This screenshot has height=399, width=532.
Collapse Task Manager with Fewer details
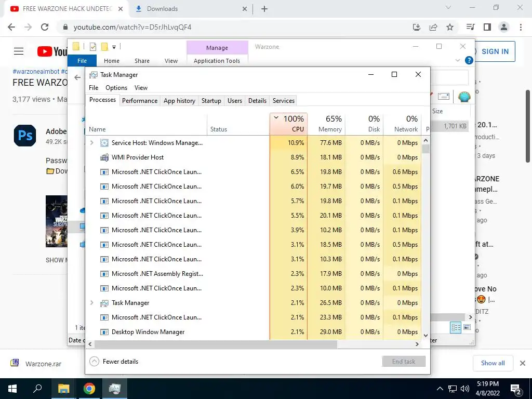(x=114, y=362)
